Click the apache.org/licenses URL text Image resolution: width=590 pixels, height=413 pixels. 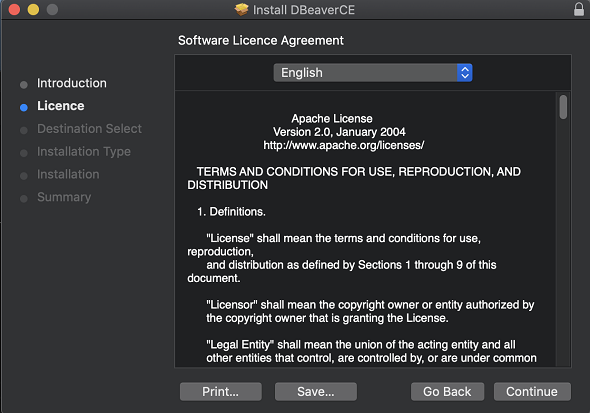[344, 145]
